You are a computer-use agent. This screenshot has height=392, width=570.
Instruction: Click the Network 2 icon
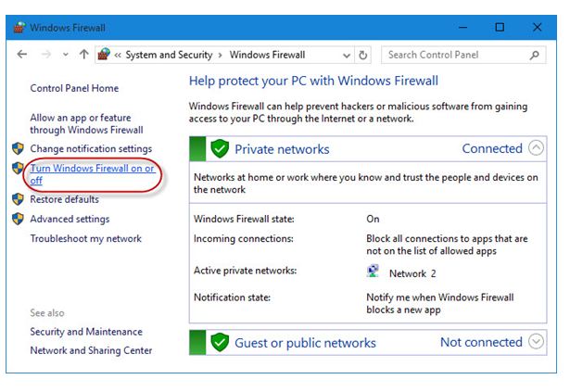coord(373,272)
